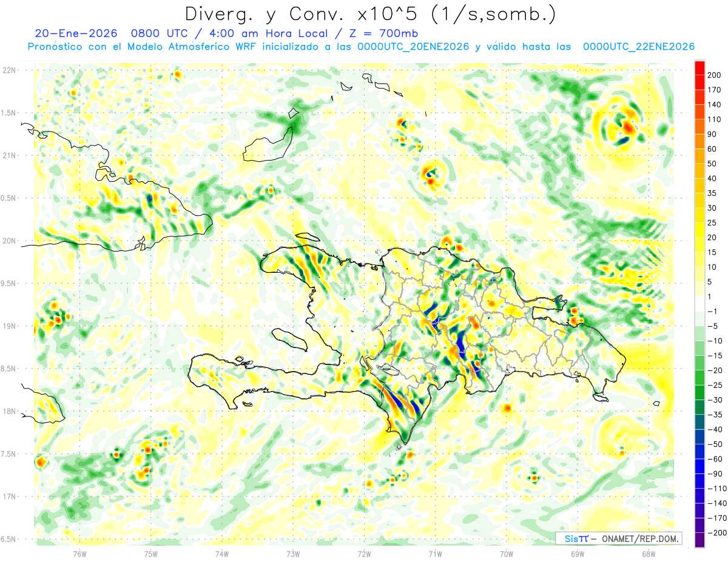Click the '69W' longitude label

578,553
